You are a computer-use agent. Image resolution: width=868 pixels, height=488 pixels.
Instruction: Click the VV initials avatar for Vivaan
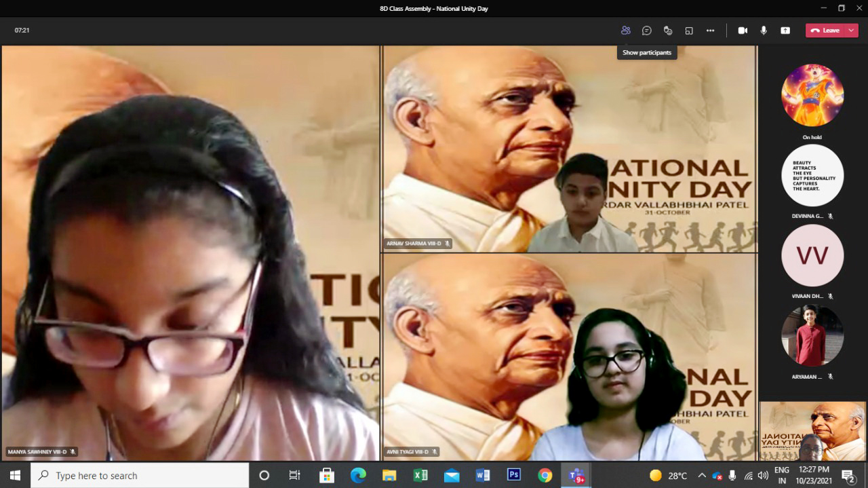click(812, 255)
